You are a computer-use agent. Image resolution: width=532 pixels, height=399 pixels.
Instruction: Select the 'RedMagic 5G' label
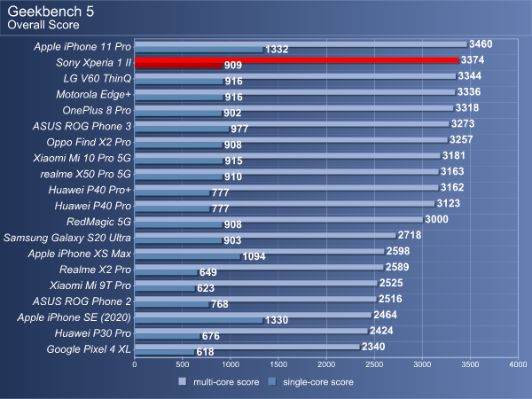[x=98, y=222]
